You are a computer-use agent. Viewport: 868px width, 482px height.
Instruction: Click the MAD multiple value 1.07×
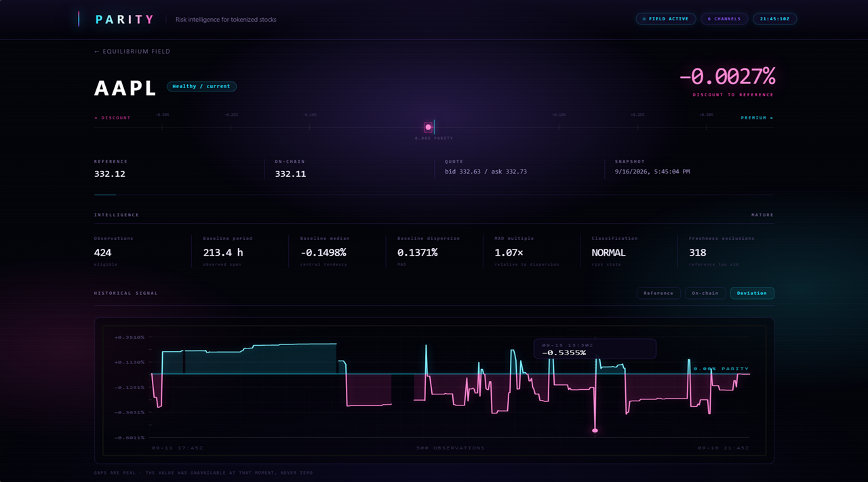point(509,253)
